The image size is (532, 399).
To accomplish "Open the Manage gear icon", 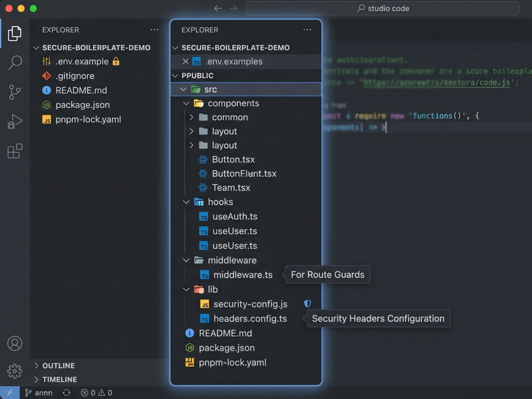I will (x=14, y=371).
